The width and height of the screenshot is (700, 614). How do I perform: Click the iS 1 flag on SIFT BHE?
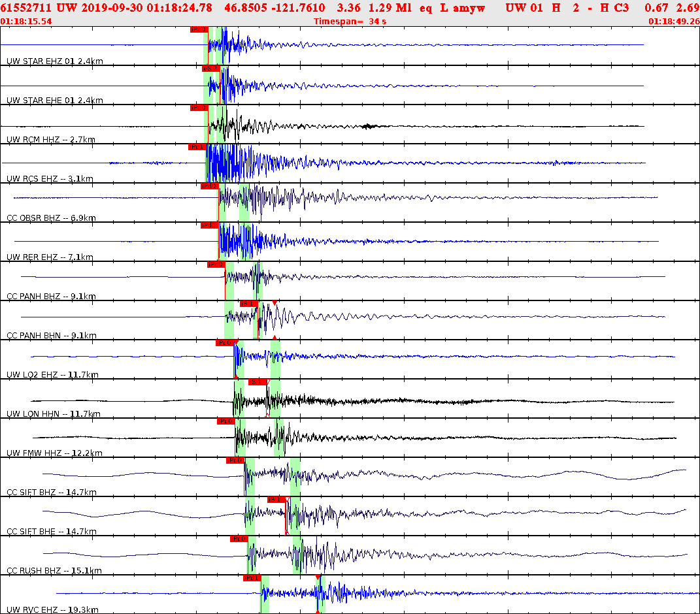pyautogui.click(x=274, y=500)
